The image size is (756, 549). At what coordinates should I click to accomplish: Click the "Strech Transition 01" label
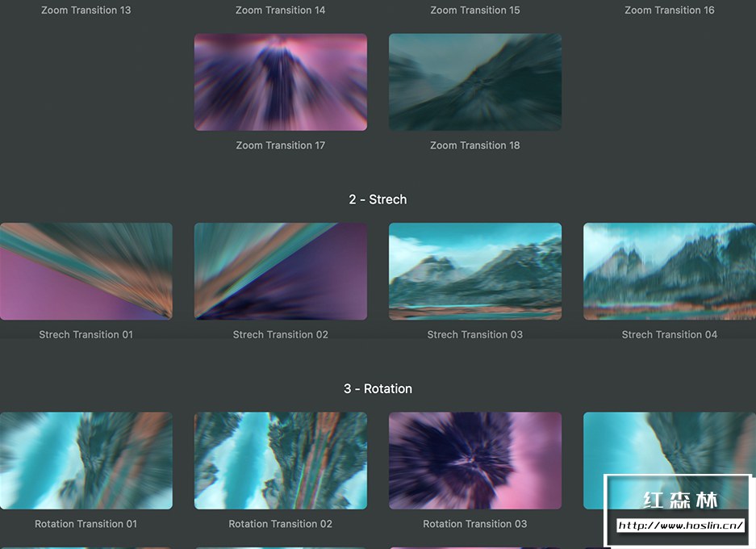point(86,334)
